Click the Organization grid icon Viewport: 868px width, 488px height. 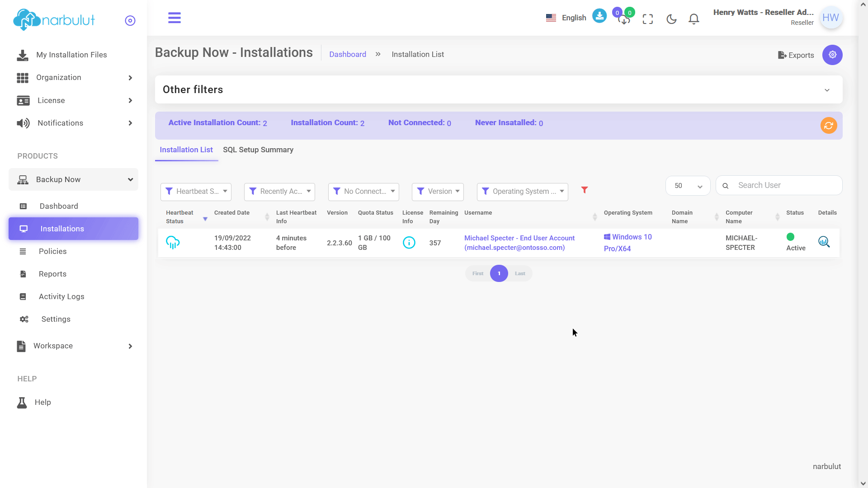click(23, 78)
